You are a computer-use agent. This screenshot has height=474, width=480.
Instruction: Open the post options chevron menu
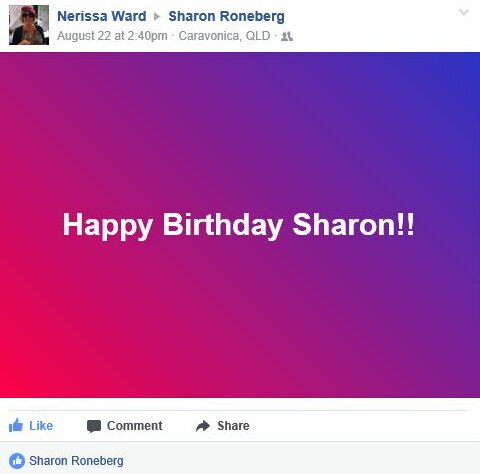(464, 12)
